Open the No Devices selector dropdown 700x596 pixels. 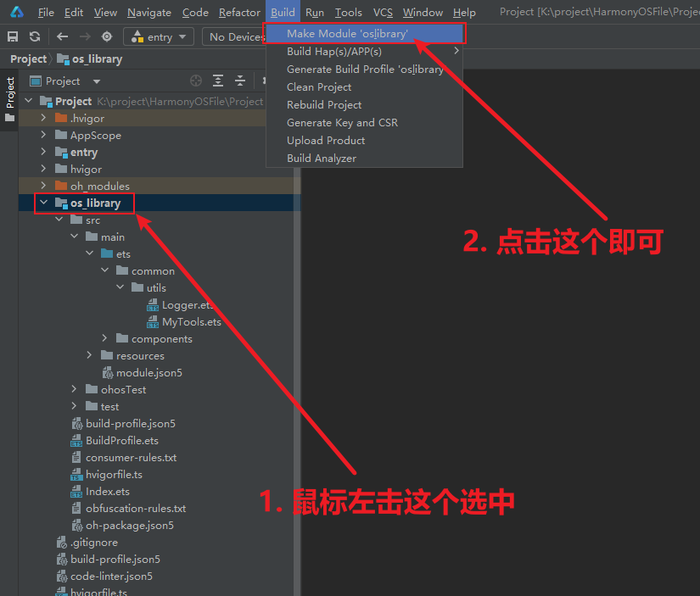234,36
